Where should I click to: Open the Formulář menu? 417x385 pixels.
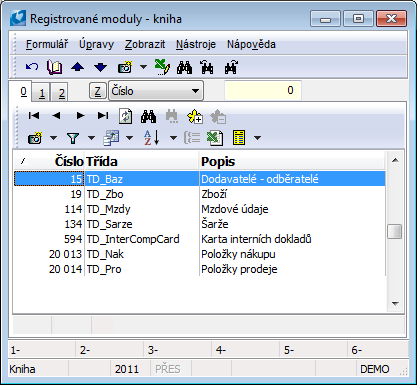click(47, 44)
